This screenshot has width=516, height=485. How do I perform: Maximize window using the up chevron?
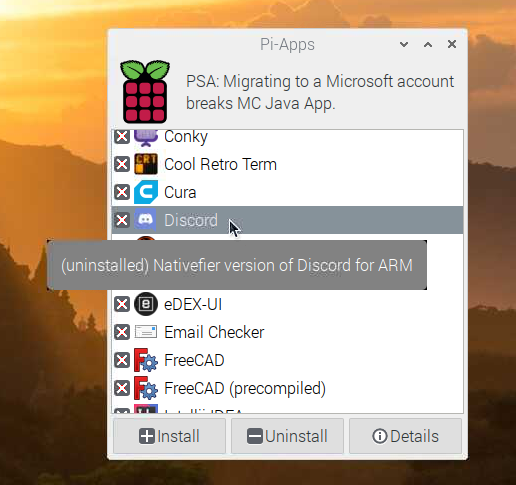click(x=428, y=44)
